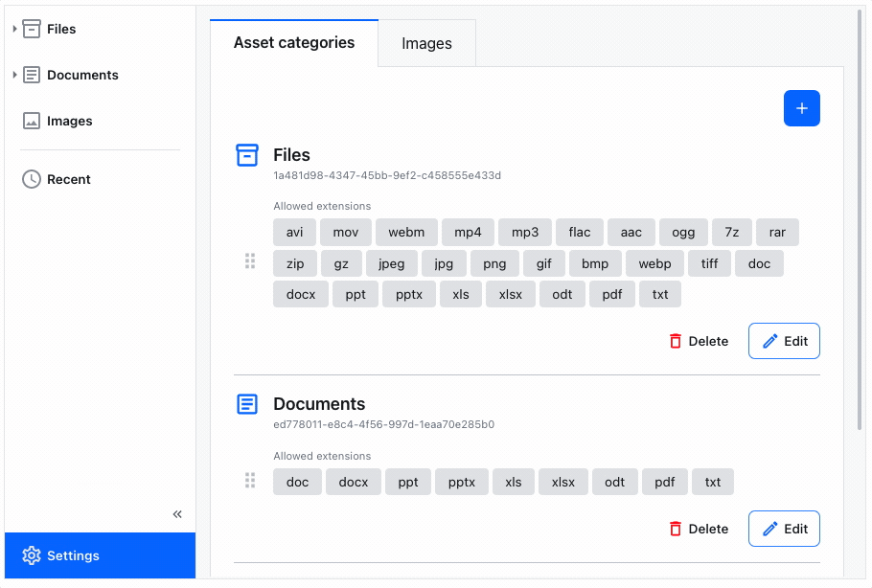Grab the drag handle for Files category
The height and width of the screenshot is (588, 872).
click(250, 261)
